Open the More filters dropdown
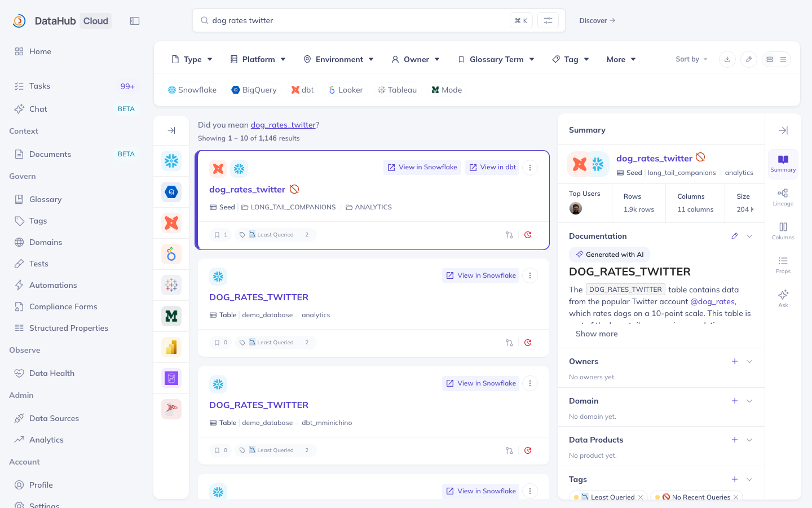Viewport: 812px width, 508px height. [621, 59]
